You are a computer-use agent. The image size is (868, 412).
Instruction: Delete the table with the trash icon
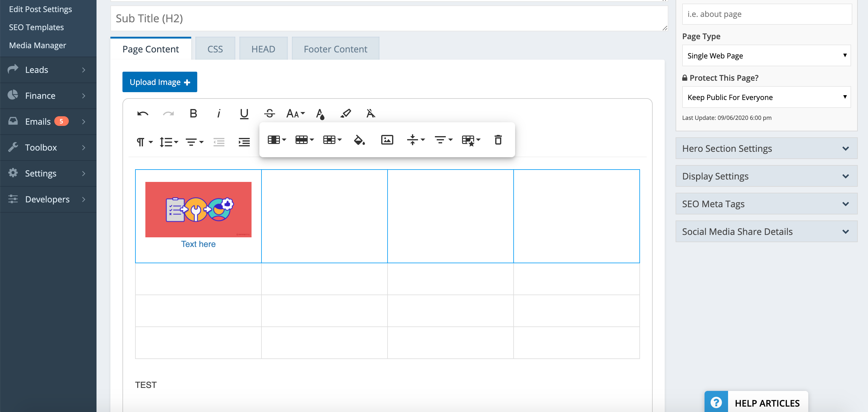coord(498,140)
